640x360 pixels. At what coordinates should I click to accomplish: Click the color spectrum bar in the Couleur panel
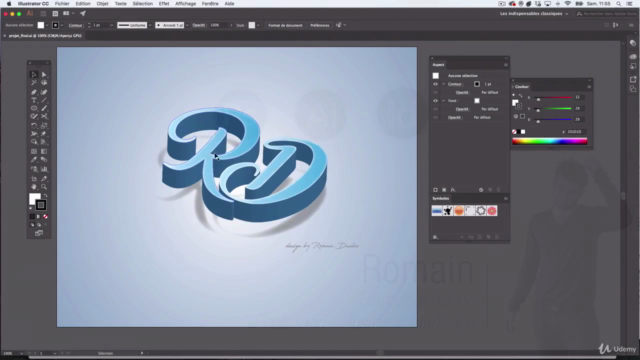click(x=549, y=141)
